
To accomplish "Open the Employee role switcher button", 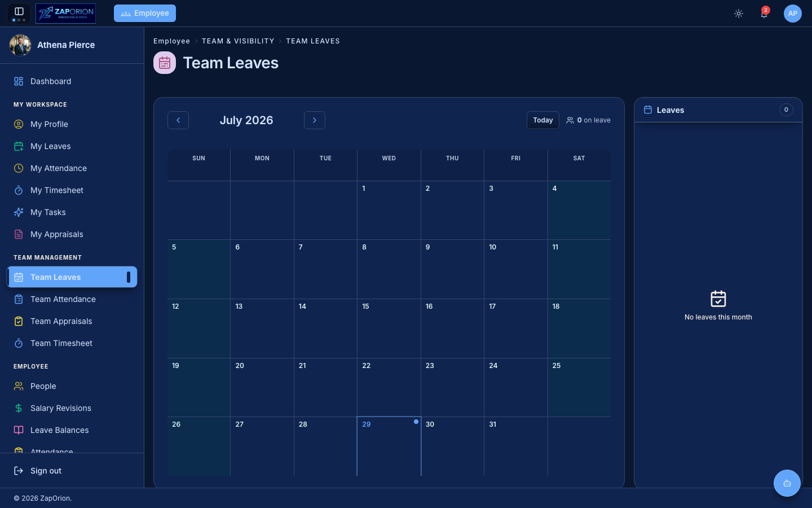I will pos(145,13).
